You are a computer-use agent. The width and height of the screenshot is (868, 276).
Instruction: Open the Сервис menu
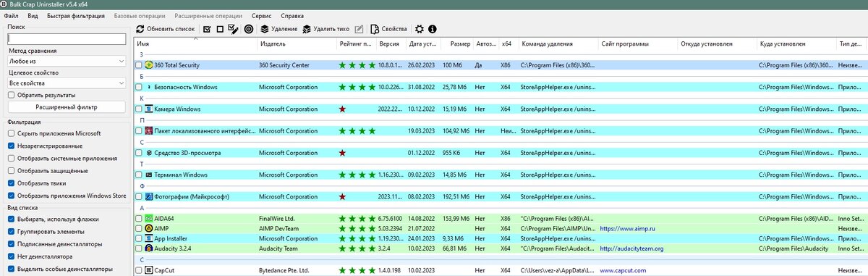coord(262,15)
